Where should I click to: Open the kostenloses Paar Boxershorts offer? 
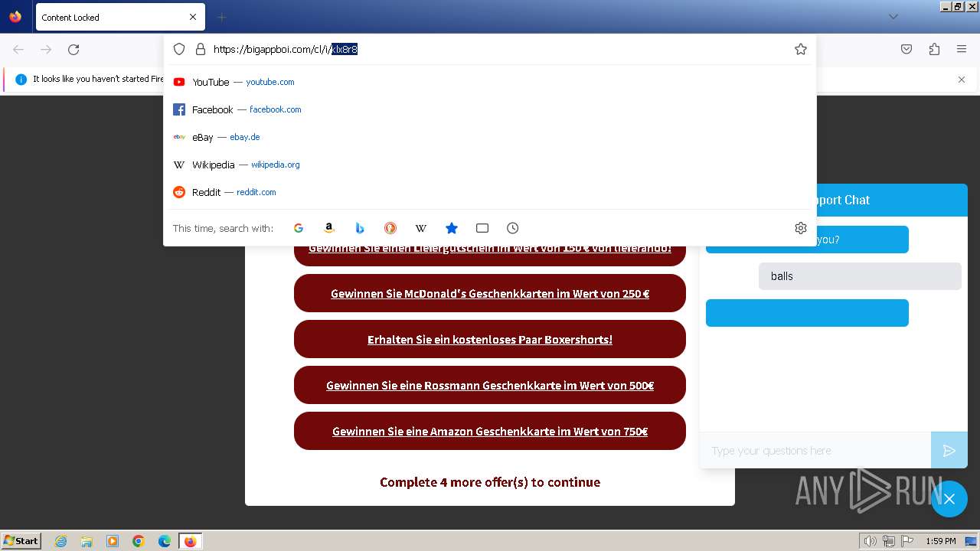click(x=490, y=339)
